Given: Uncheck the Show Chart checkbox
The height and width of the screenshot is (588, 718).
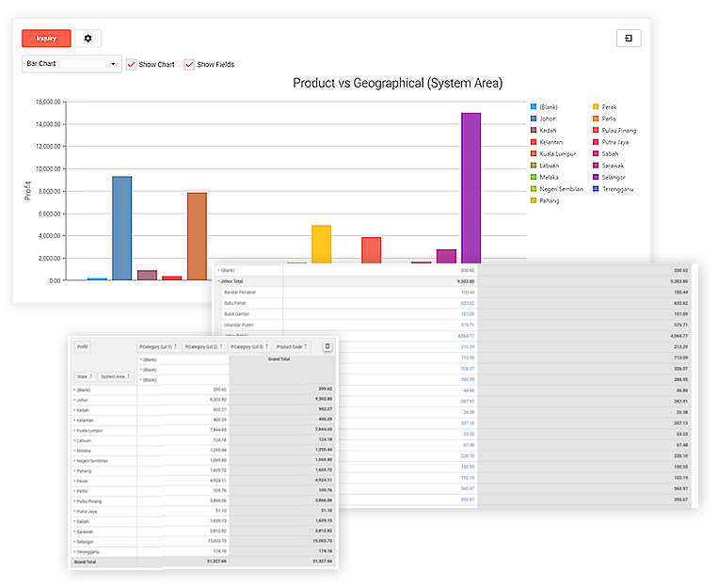Looking at the screenshot, I should [132, 64].
